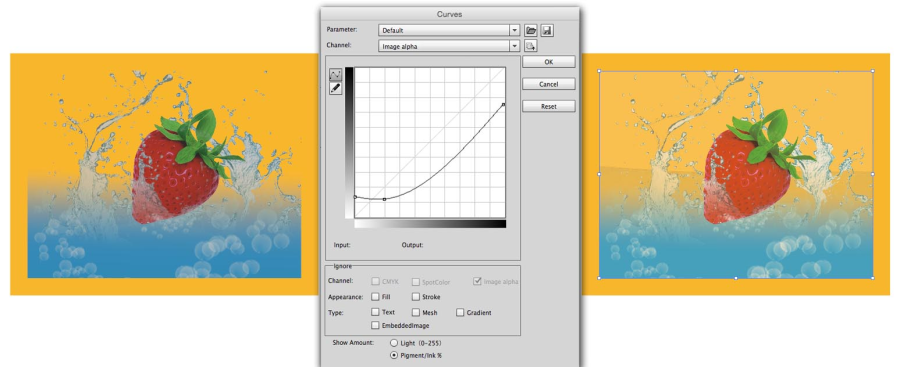Open a saved curves parameter file with the folder icon

tap(531, 30)
